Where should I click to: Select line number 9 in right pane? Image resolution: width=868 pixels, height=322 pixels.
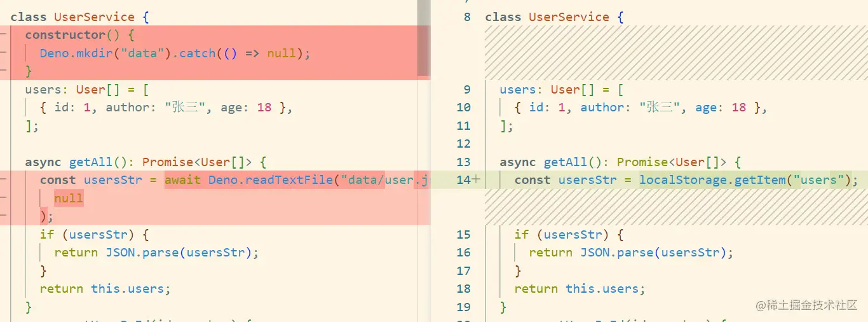click(x=467, y=90)
